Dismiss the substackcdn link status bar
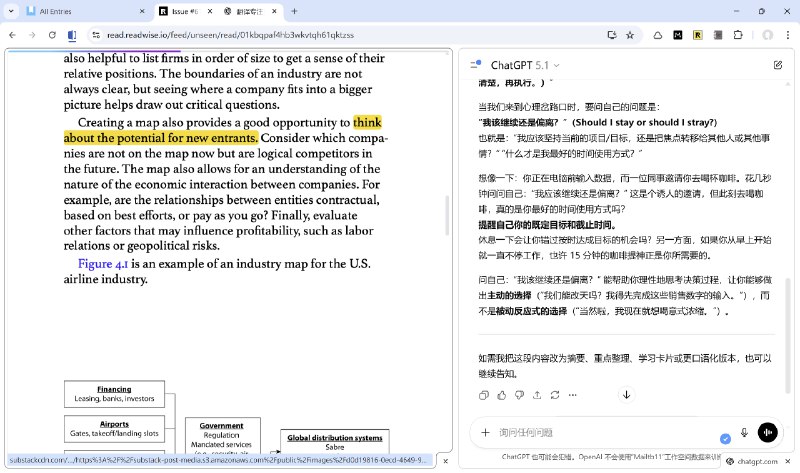The height and width of the screenshot is (473, 800). [x=445, y=461]
